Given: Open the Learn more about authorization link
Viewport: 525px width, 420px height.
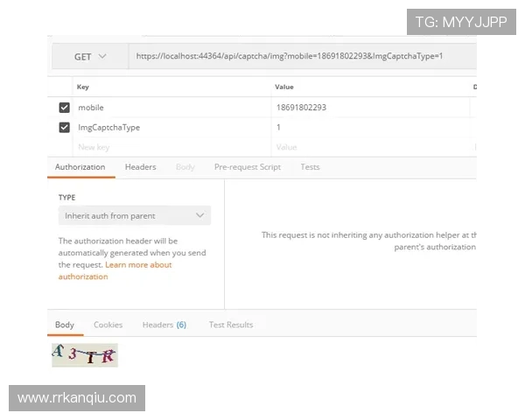Looking at the screenshot, I should click(x=138, y=264).
